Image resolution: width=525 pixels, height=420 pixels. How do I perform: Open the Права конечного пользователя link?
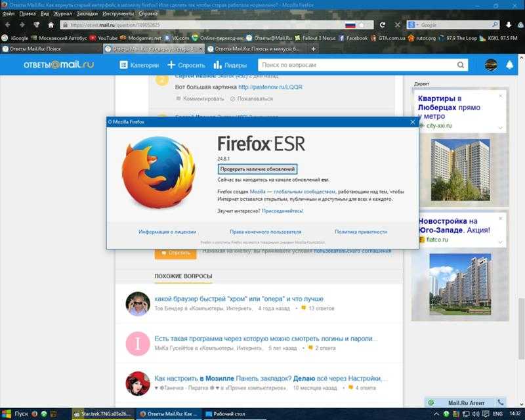click(x=266, y=232)
